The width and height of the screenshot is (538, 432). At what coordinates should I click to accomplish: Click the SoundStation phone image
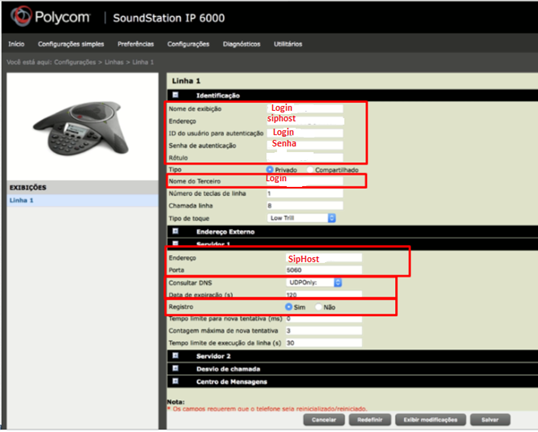80,128
